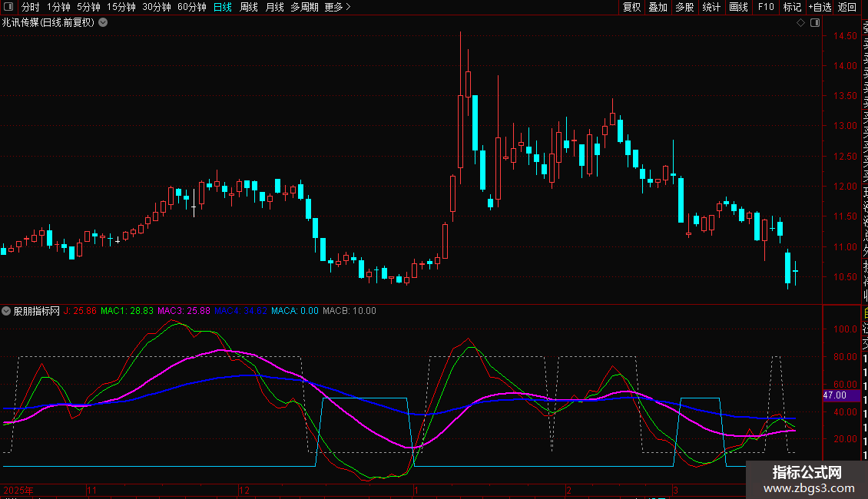This screenshot has height=499, width=868.
Task: Open F10 company information
Action: [x=765, y=7]
